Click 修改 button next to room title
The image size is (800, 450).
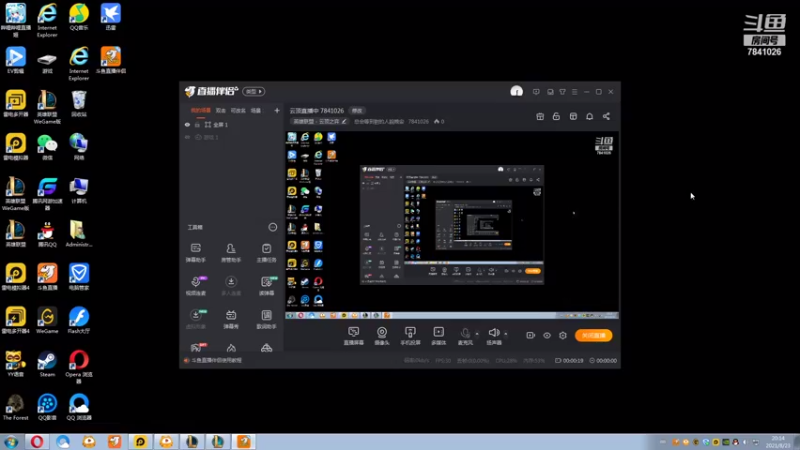tap(357, 111)
